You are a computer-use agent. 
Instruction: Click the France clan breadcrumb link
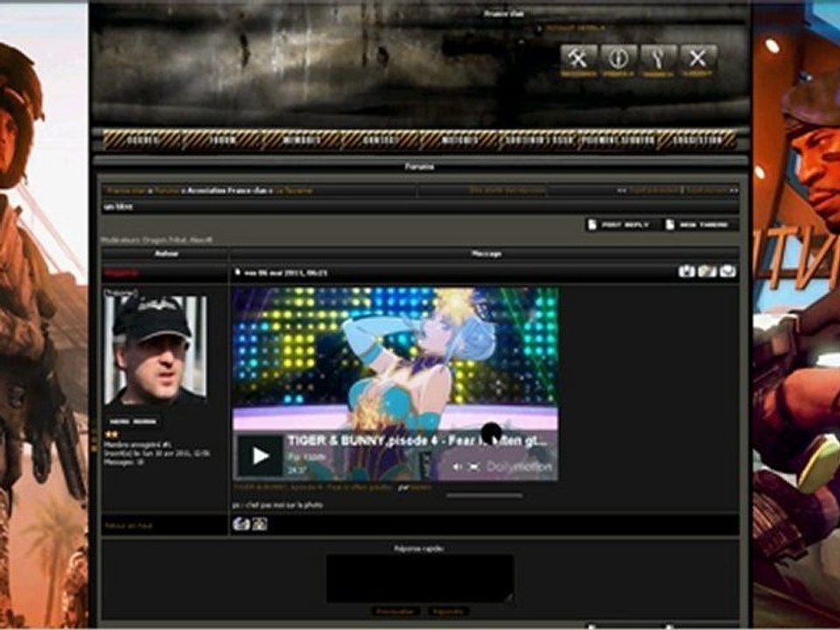[x=126, y=191]
